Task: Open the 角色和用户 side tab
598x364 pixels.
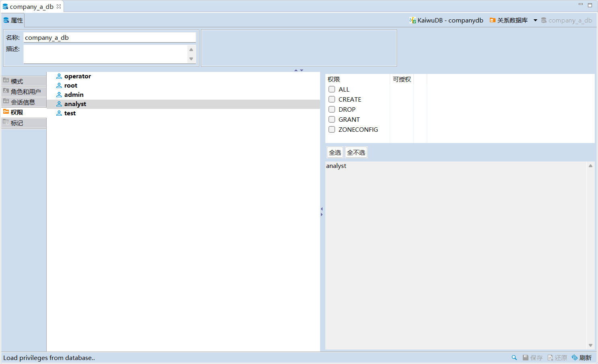Action: (x=25, y=92)
